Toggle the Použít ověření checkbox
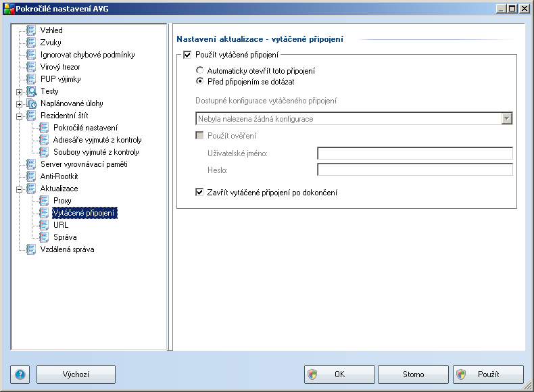 point(199,136)
